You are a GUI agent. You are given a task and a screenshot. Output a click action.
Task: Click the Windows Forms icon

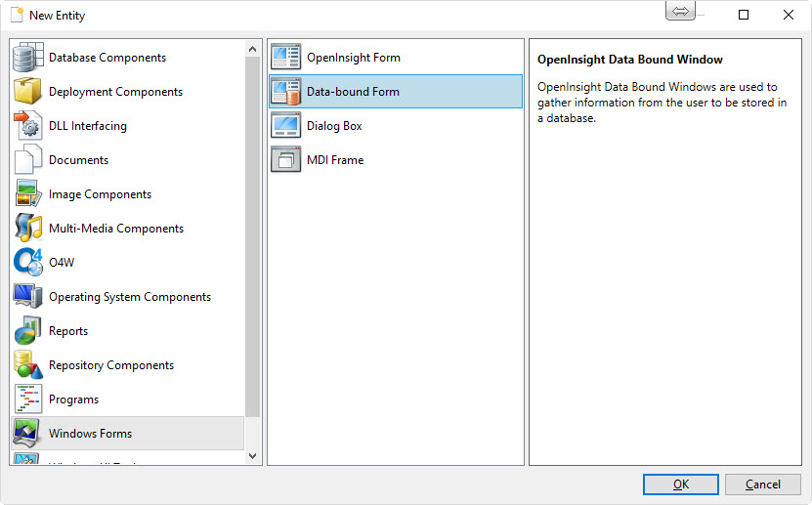(27, 433)
